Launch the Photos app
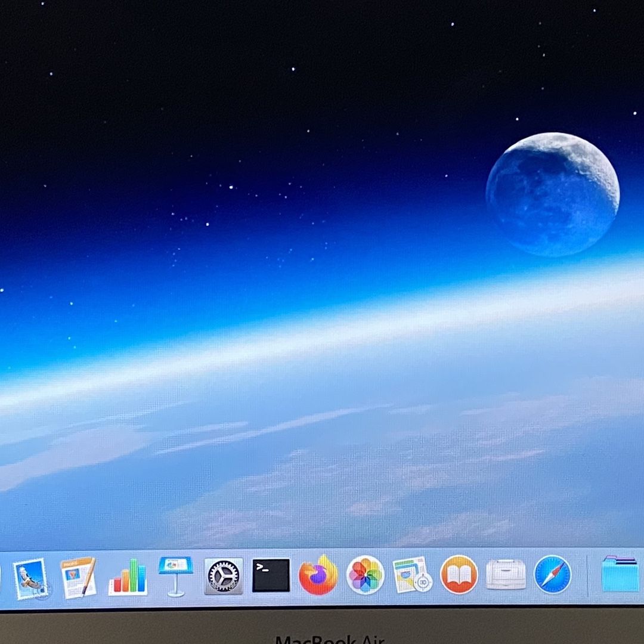Image resolution: width=644 pixels, height=644 pixels. click(x=366, y=575)
